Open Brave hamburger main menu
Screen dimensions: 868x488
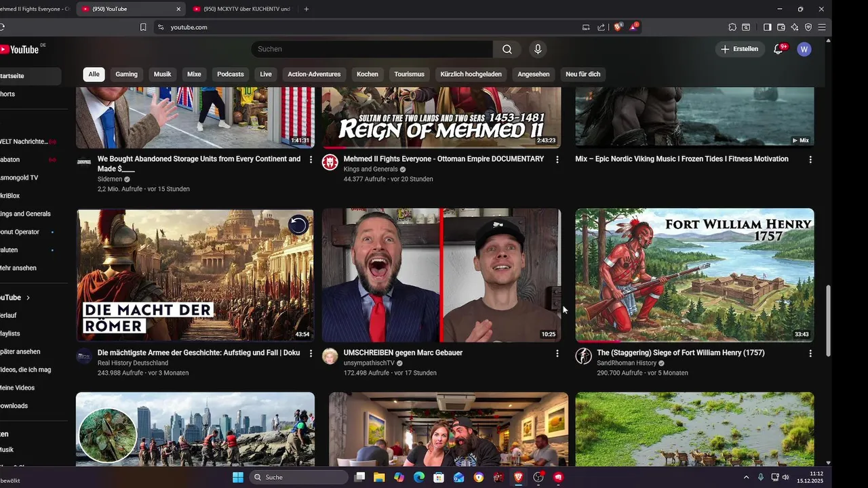(x=822, y=27)
